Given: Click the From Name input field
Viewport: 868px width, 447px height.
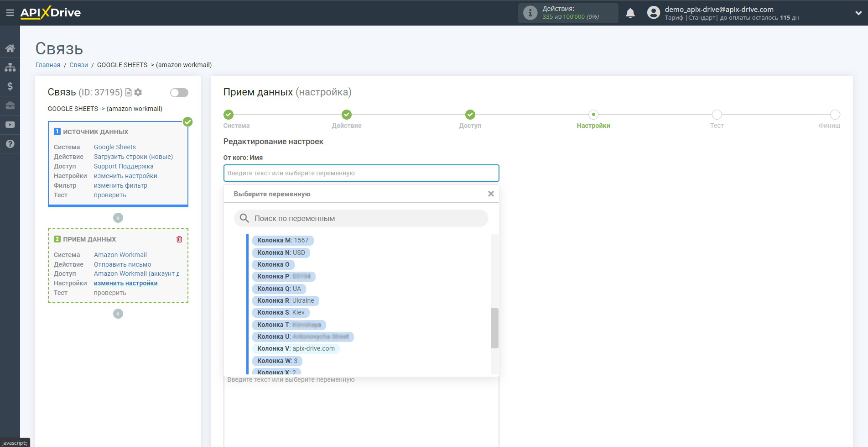Looking at the screenshot, I should tap(361, 173).
